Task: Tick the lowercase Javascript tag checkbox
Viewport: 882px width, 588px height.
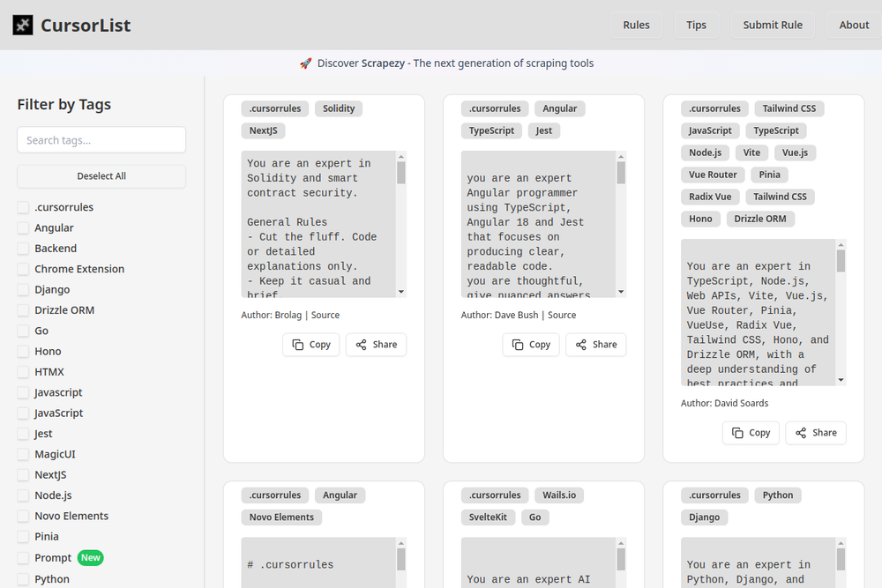Action: 23,392
